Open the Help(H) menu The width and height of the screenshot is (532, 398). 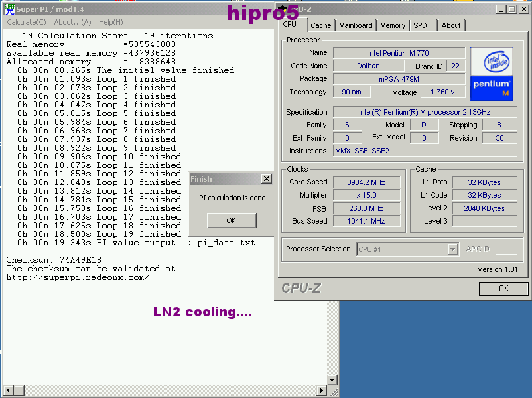coord(111,22)
